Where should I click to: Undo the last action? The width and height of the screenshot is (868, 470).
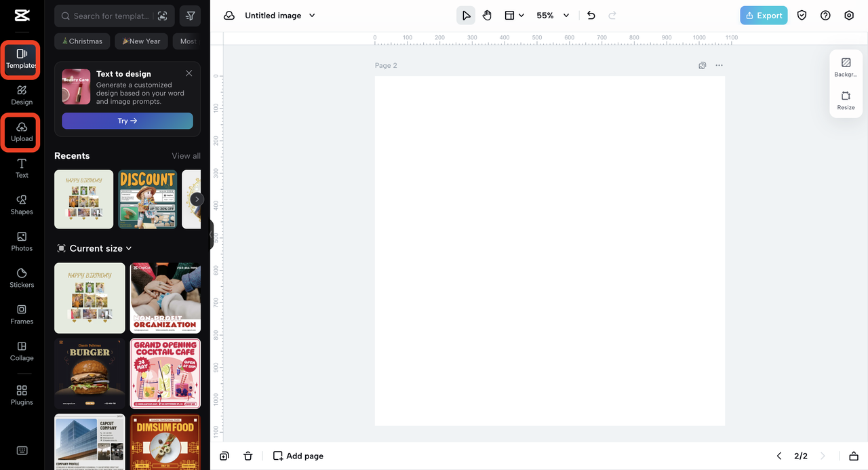pyautogui.click(x=591, y=16)
